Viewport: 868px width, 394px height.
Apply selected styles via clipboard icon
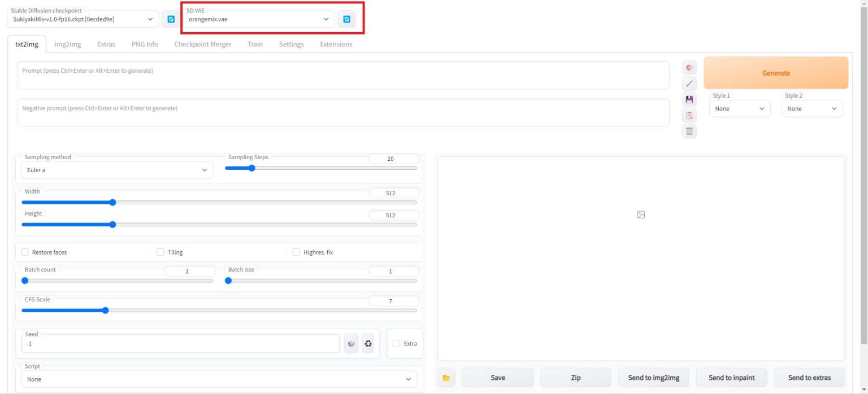pos(689,115)
